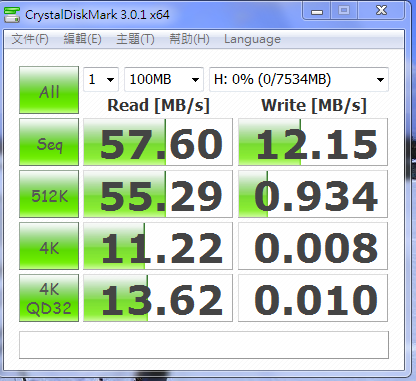Click the 4K QD32 write result 0.010
This screenshot has width=416, height=381.
pos(313,298)
